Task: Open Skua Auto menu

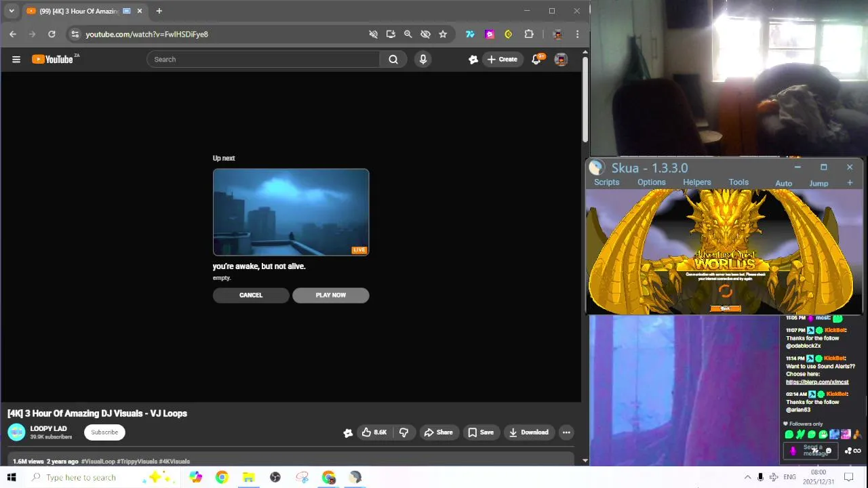Action: 783,184
